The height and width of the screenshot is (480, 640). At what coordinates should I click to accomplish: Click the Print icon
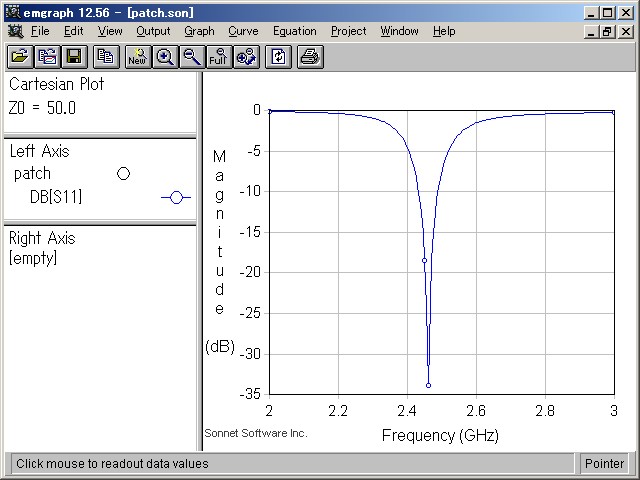pyautogui.click(x=310, y=57)
